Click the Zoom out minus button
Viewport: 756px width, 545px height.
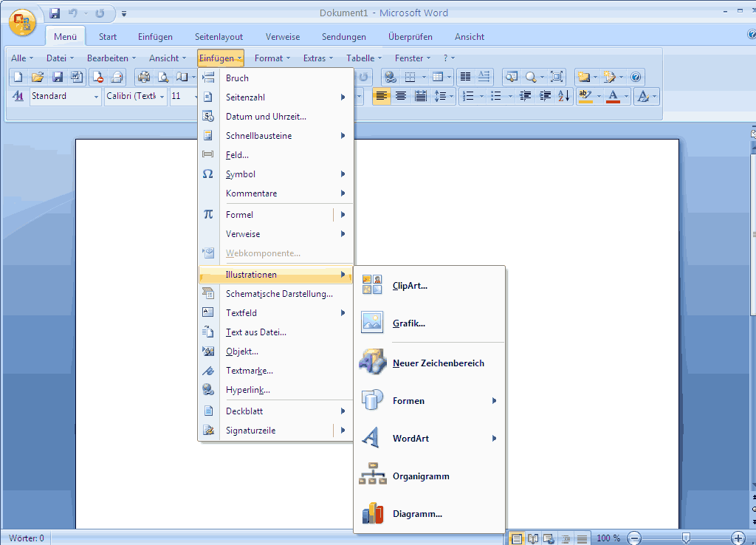tap(634, 538)
